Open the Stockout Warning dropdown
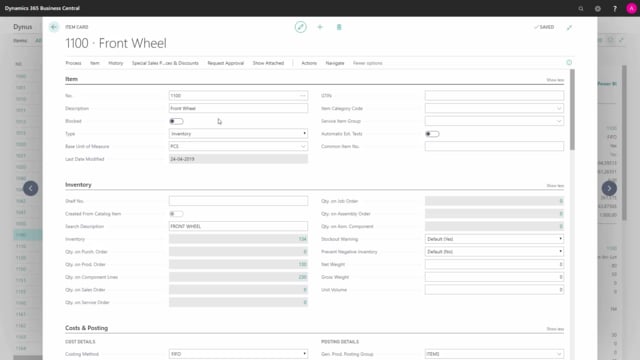 (494, 239)
